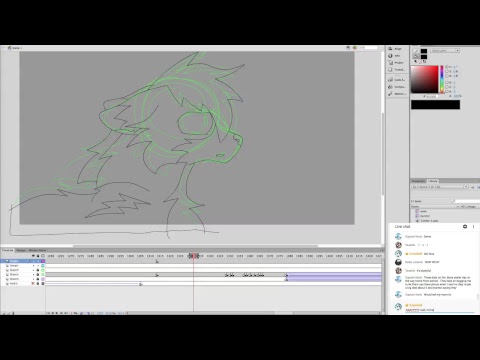
Task: Show the hidden Audio layer via red X
Action: [33, 284]
